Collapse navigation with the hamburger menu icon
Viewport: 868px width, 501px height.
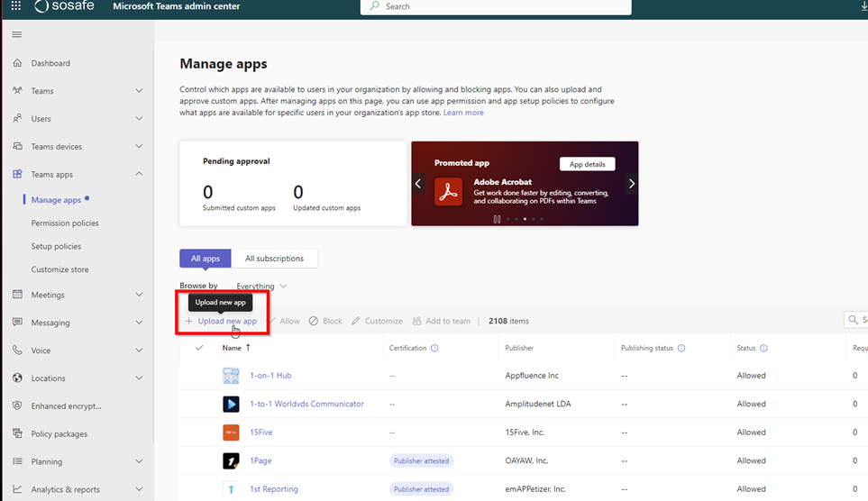click(x=16, y=35)
